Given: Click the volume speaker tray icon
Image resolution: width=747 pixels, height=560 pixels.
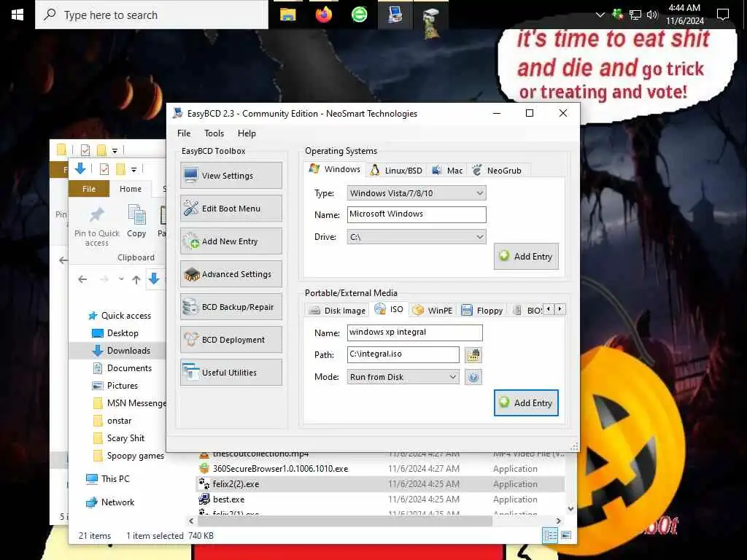Looking at the screenshot, I should pyautogui.click(x=651, y=15).
